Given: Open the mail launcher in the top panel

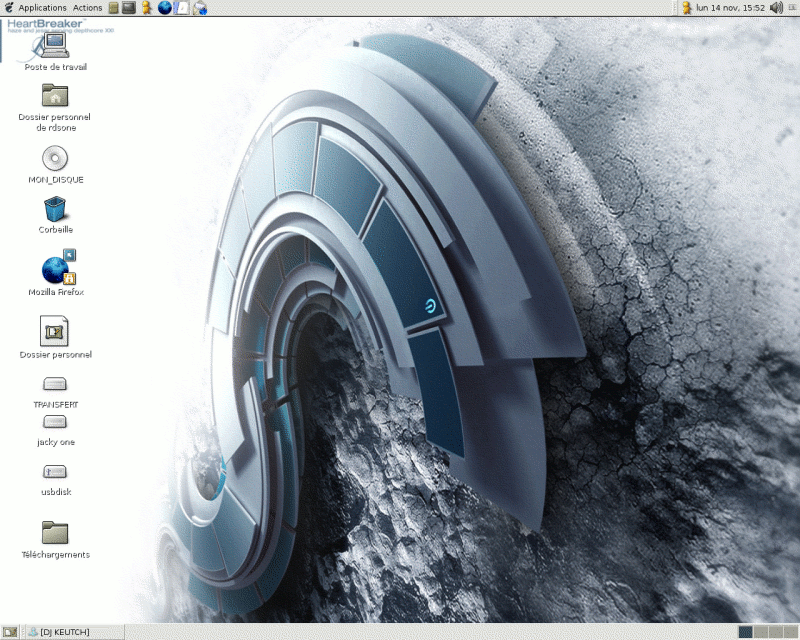Looking at the screenshot, I should click(199, 9).
